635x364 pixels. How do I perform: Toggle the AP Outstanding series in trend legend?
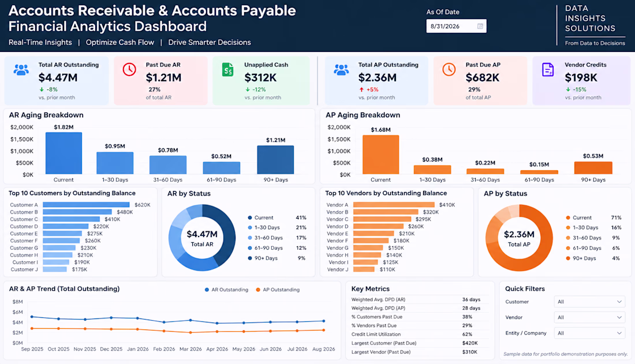pos(278,290)
